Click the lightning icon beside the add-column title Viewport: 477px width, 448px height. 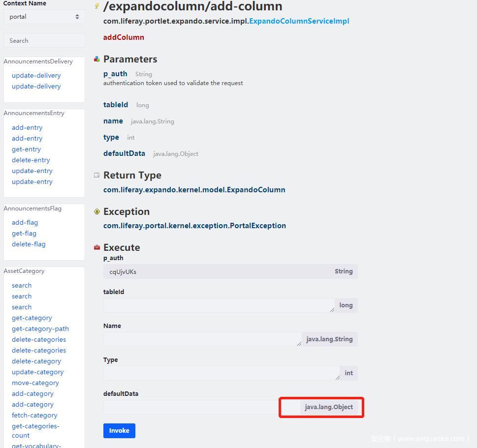coord(97,6)
